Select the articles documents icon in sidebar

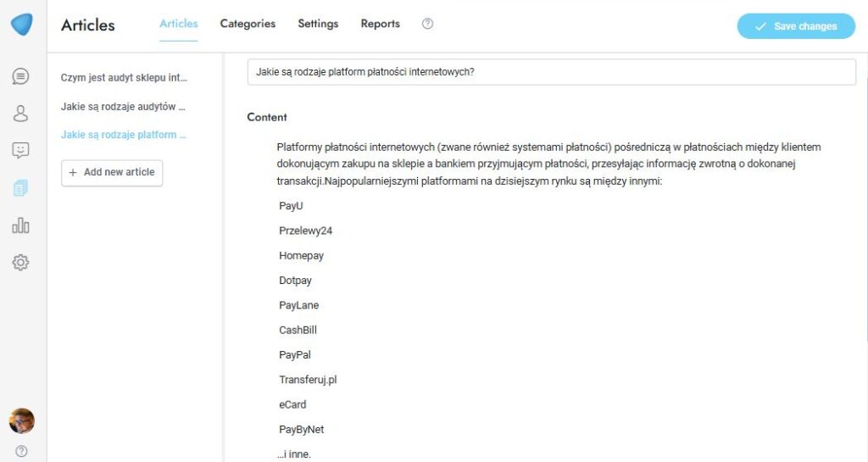[x=21, y=188]
